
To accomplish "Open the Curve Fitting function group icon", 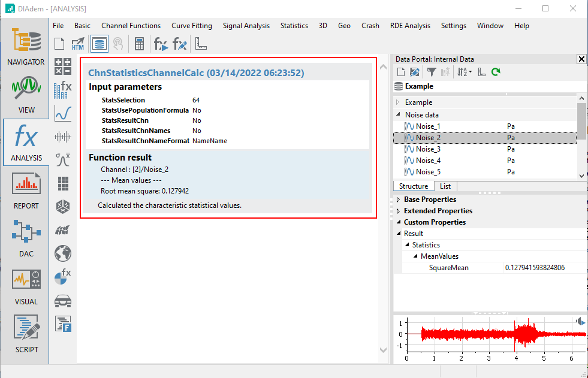I will (63, 113).
